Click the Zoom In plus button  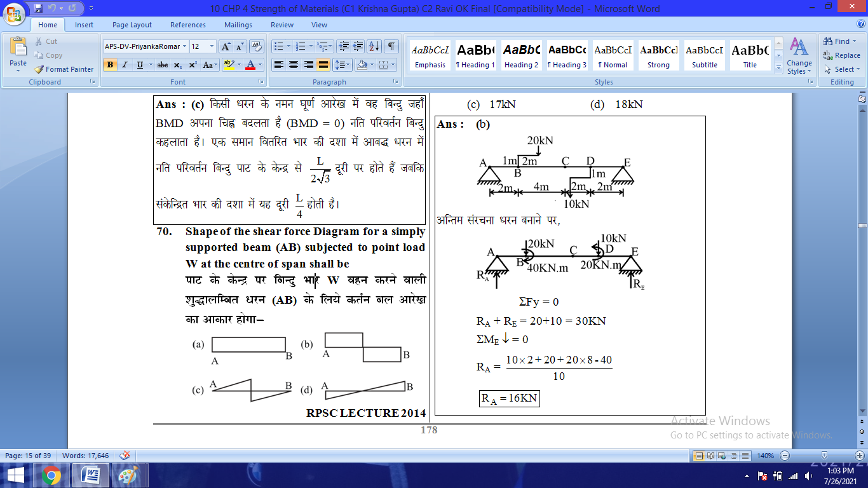coord(860,456)
